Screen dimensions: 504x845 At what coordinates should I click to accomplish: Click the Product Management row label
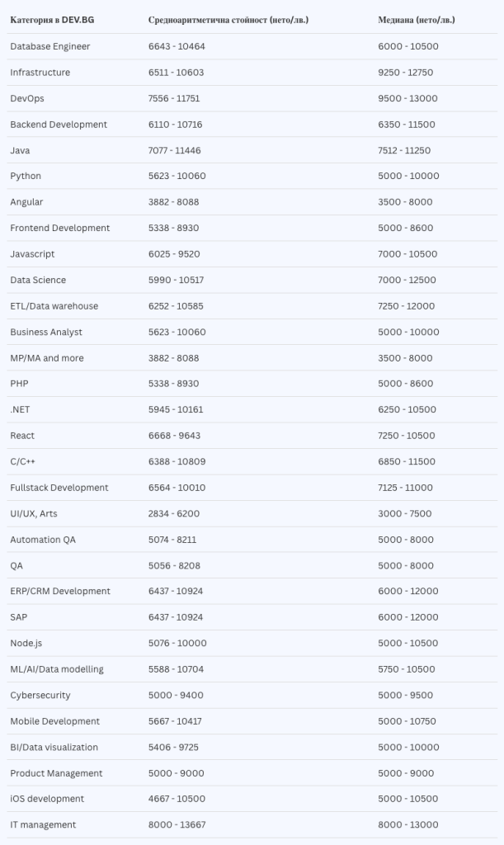[x=56, y=773]
